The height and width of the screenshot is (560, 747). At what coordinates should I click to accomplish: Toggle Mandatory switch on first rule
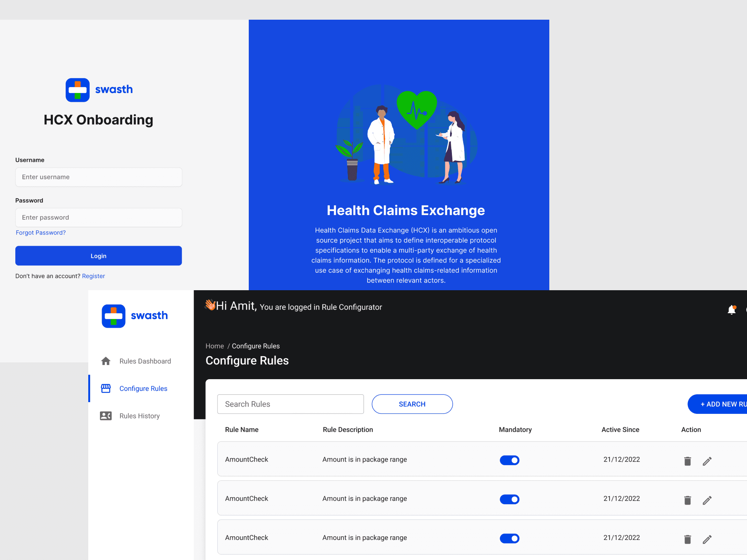tap(510, 460)
